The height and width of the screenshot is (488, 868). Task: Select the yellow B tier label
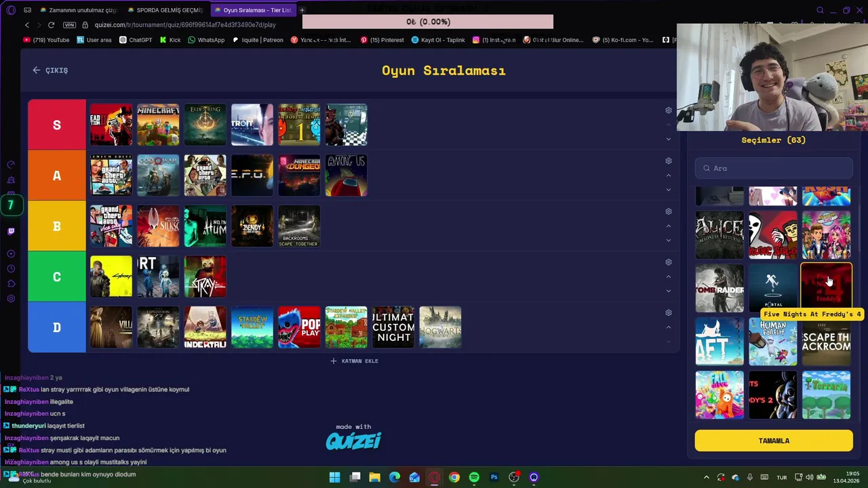[x=57, y=226]
